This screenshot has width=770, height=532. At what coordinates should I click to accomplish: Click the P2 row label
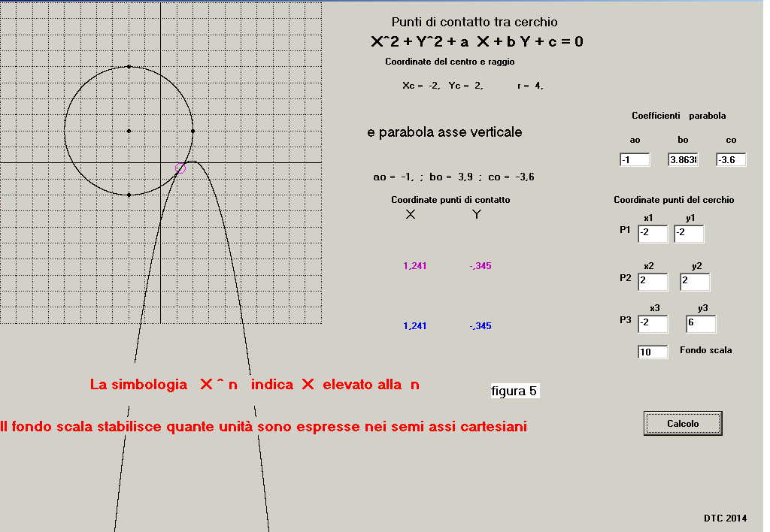pos(625,278)
